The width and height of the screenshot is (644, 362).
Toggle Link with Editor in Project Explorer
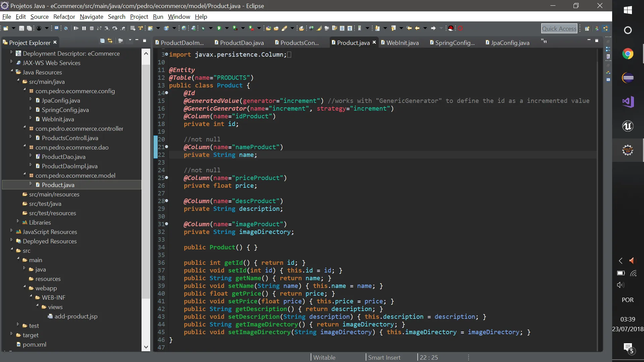110,41
